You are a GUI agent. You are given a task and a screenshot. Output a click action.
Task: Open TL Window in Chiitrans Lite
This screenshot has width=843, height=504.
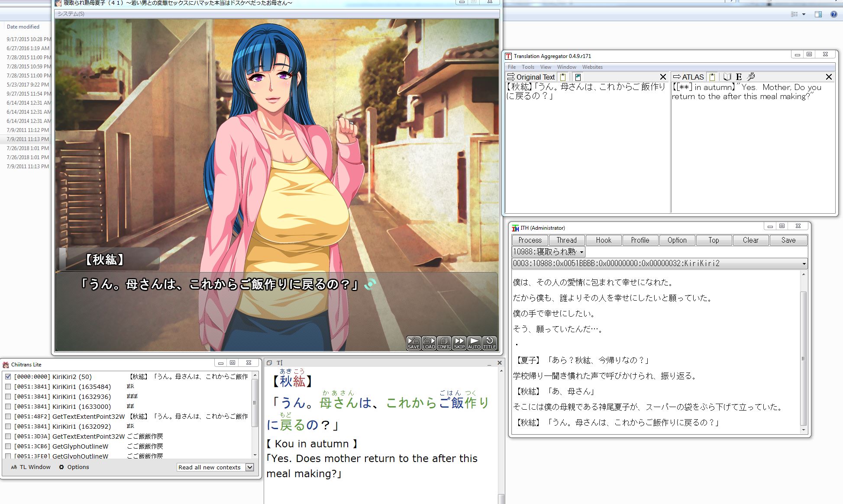(x=31, y=467)
